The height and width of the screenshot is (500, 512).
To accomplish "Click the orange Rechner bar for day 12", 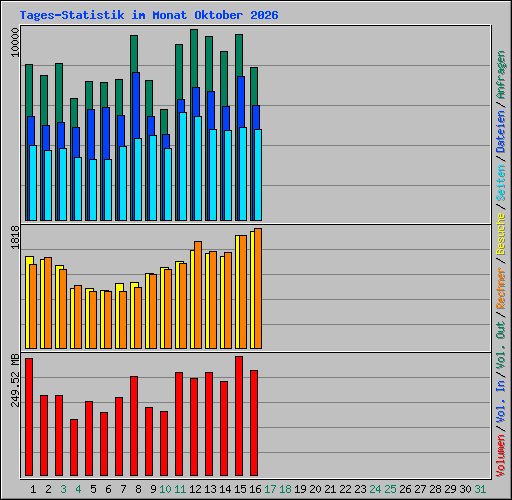I will 198,295.
